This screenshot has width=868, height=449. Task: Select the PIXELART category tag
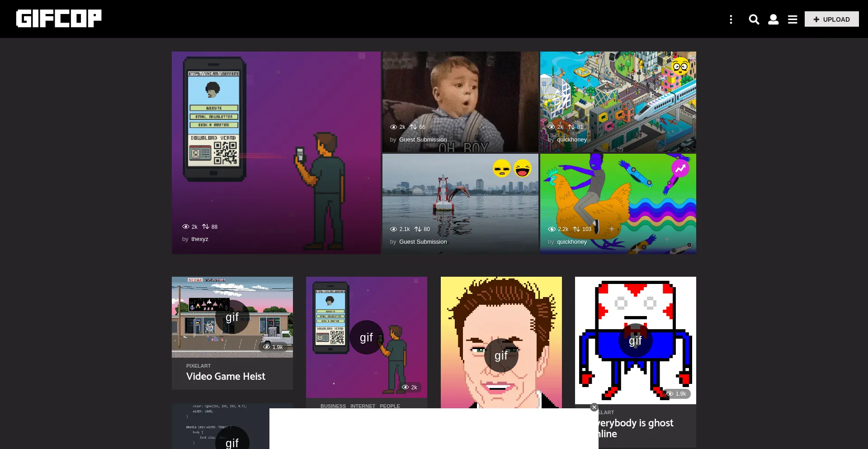pos(198,366)
